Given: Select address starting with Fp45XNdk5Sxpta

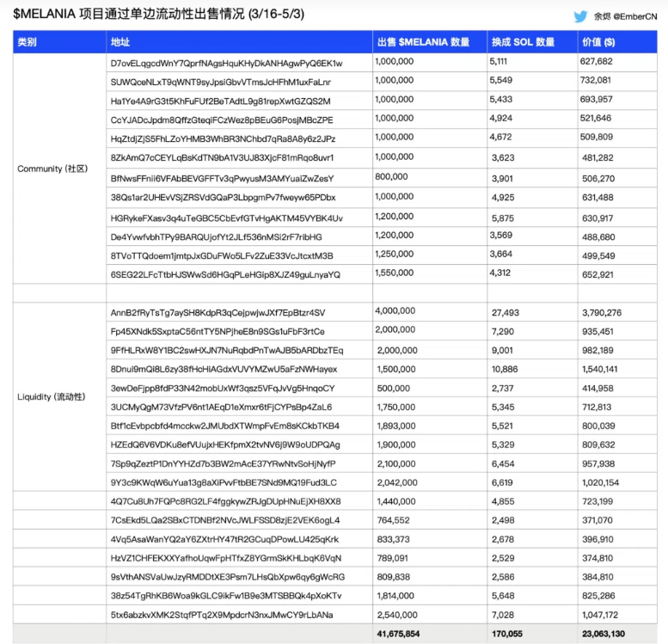Looking at the screenshot, I should (x=218, y=332).
